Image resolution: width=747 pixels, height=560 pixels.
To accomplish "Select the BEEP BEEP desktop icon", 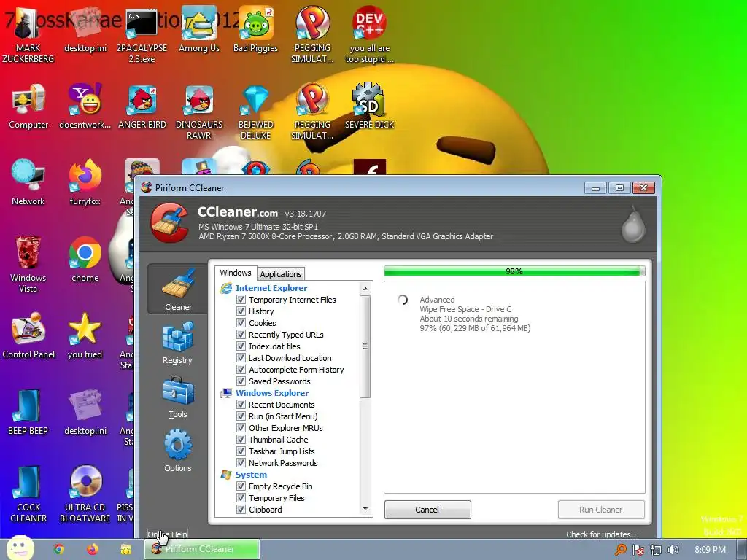I will (28, 413).
